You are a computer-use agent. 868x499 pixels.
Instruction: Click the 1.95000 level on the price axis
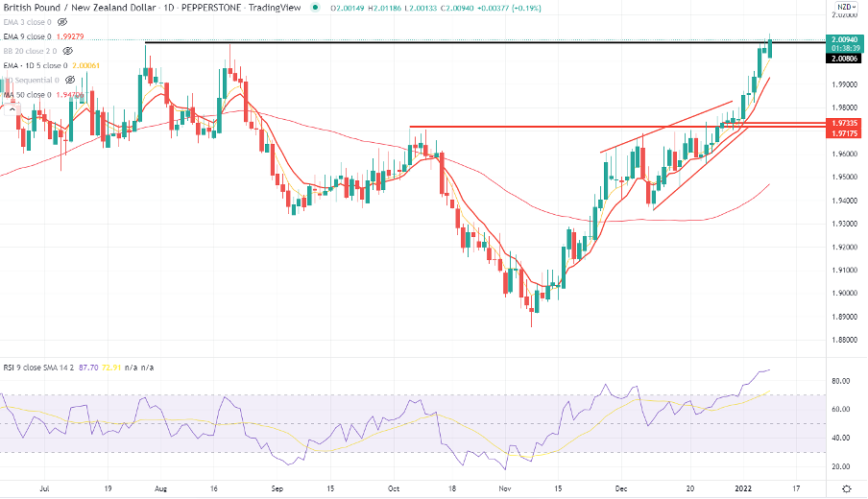(x=844, y=177)
